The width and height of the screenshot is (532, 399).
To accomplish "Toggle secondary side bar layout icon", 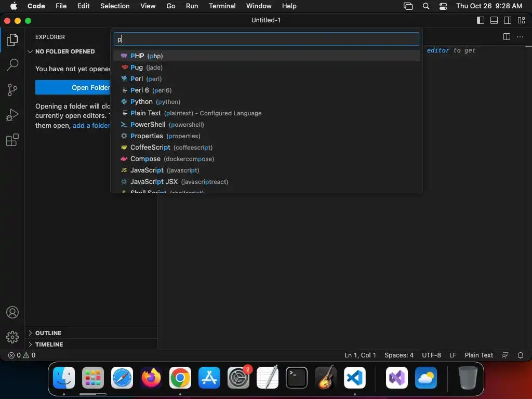I will [508, 20].
